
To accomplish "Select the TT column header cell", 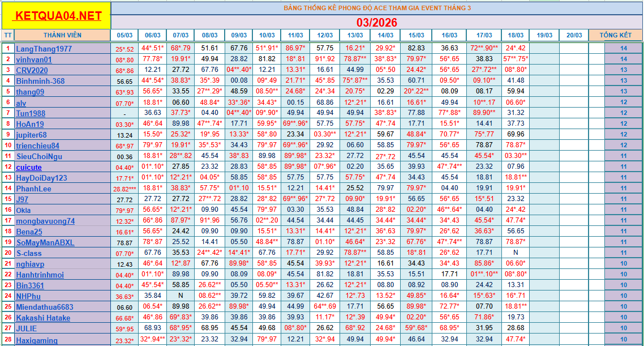I will click(7, 35).
